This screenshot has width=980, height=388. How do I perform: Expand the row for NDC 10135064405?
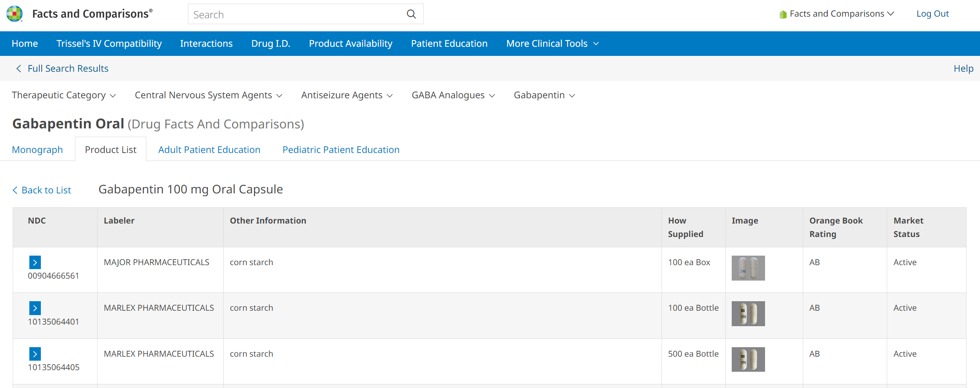point(35,354)
